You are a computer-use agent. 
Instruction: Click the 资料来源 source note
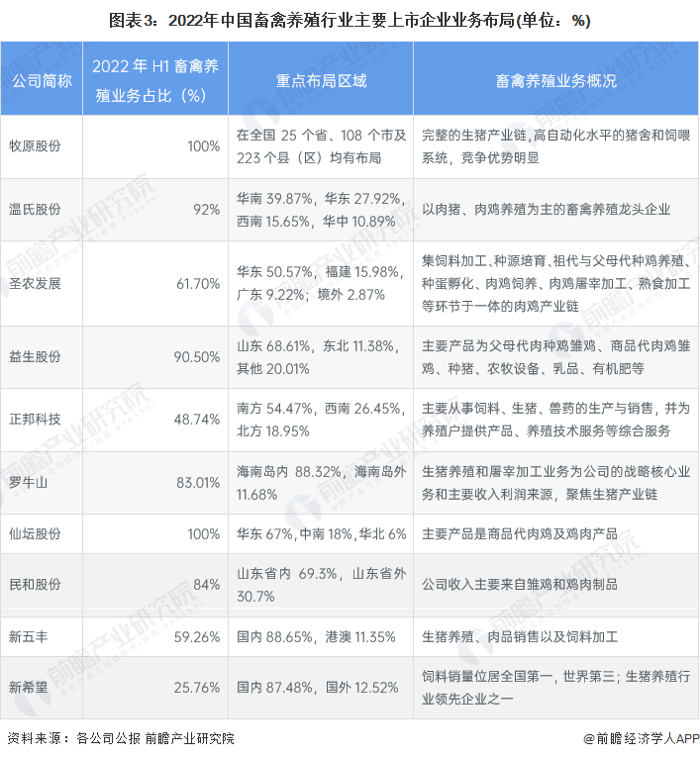click(121, 738)
